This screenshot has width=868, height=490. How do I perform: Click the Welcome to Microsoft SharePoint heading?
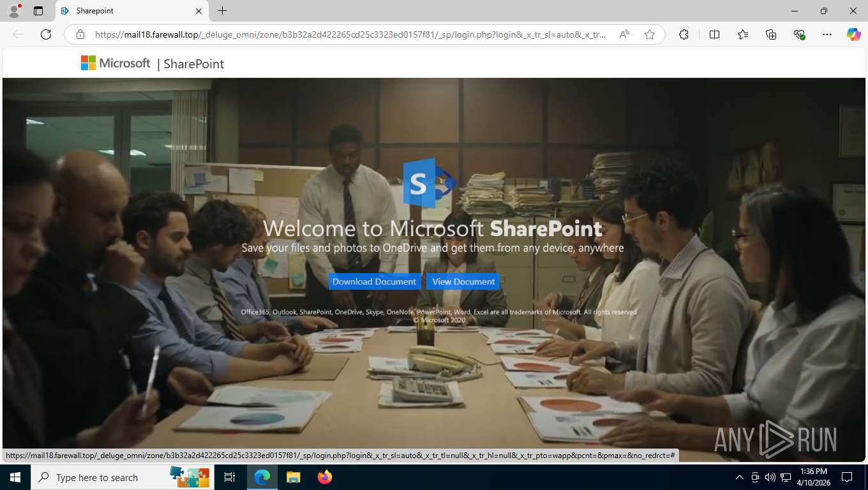(432, 228)
